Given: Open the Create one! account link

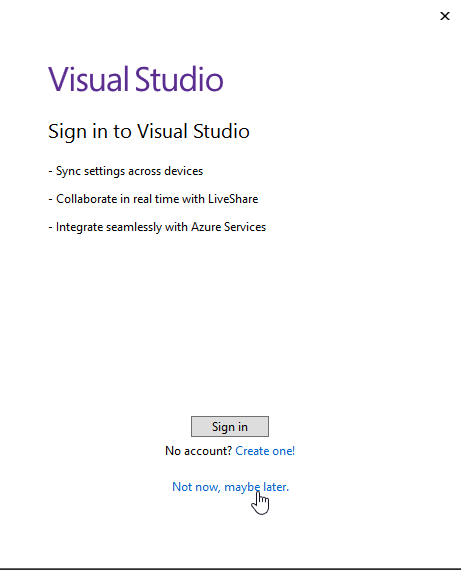Looking at the screenshot, I should pos(265,451).
